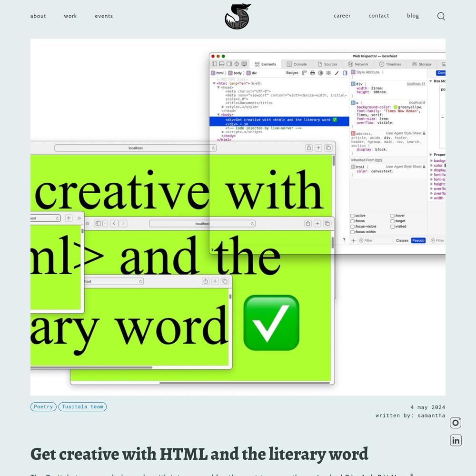Toggle the Classes button in the Styles panel
476x476 pixels.
coord(402,240)
